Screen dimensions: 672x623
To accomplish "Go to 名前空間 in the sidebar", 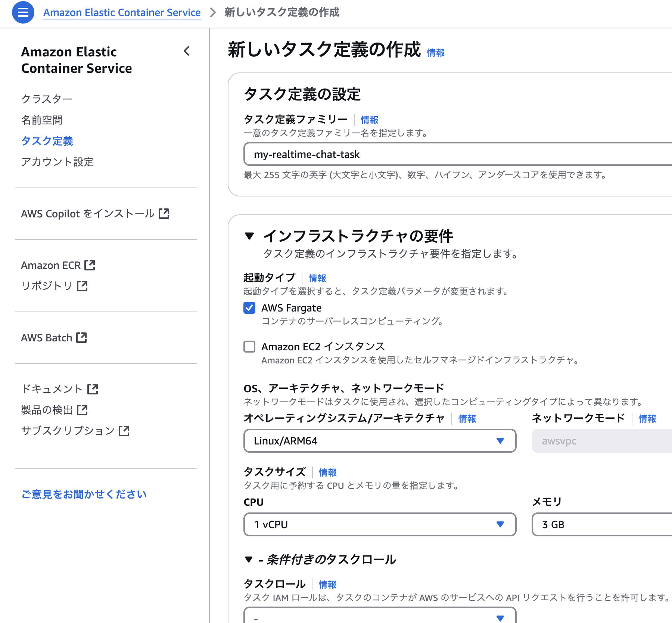I will pos(42,120).
